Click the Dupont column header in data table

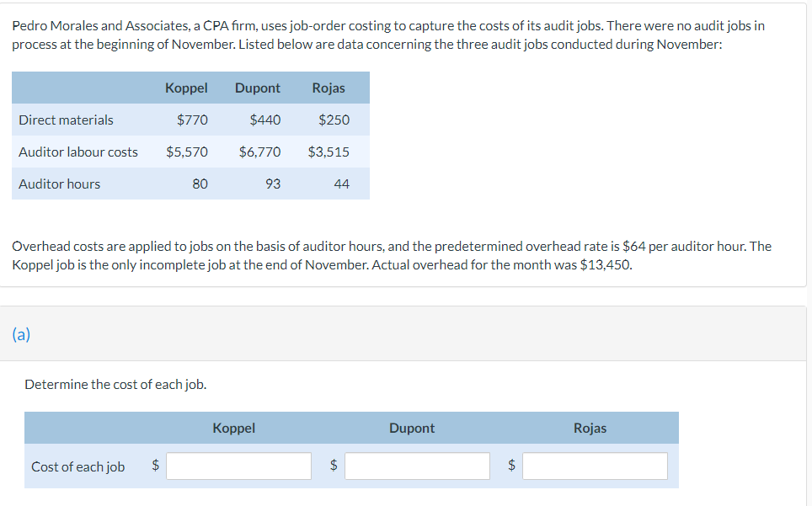(x=258, y=88)
